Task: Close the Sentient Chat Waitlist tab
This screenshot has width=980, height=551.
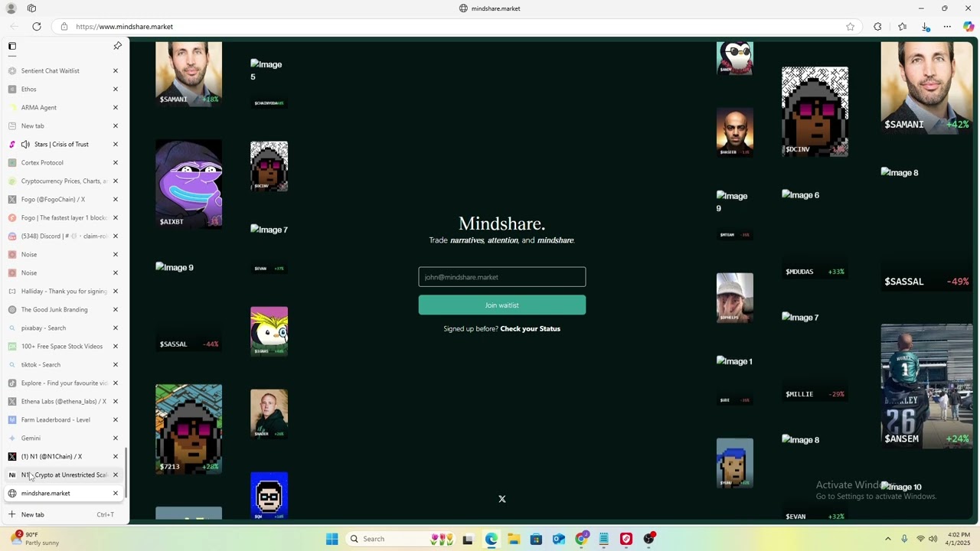Action: (116, 70)
